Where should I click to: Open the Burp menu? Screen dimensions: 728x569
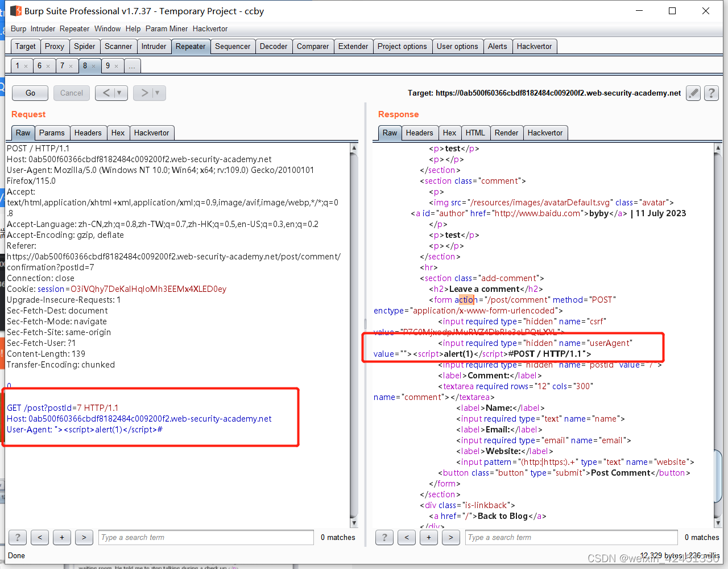pyautogui.click(x=18, y=28)
